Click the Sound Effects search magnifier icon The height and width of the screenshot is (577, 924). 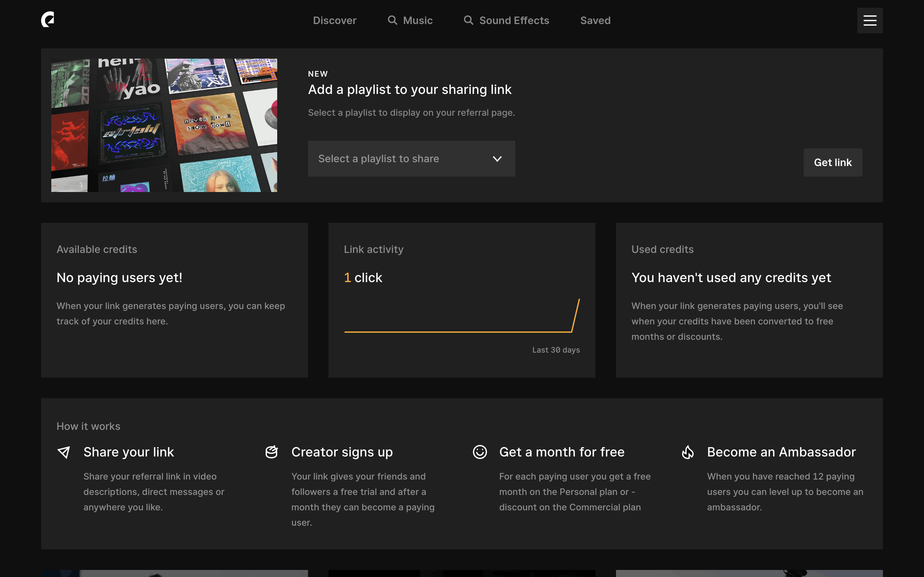(468, 20)
